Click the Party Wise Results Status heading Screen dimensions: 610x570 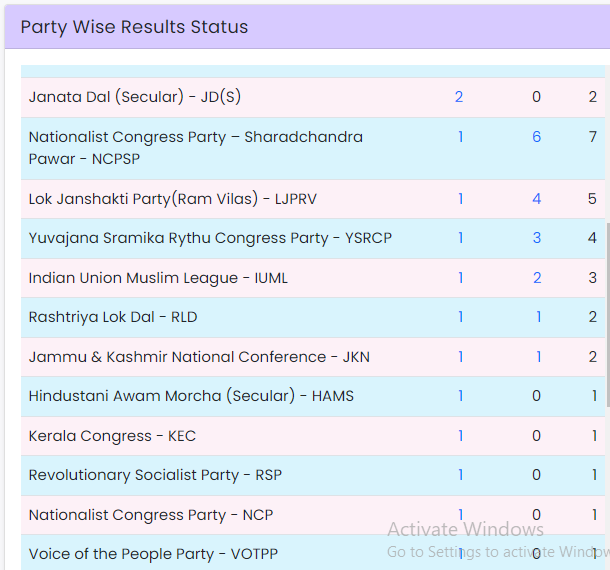click(134, 27)
